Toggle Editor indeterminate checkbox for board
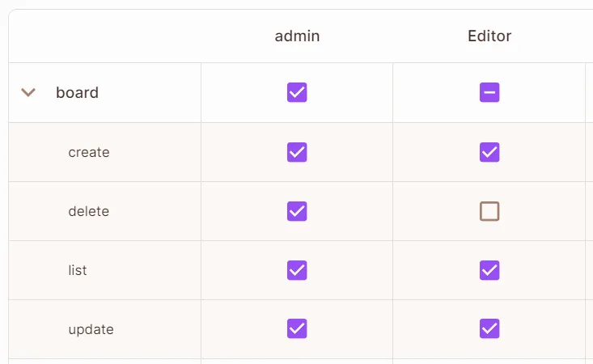Viewport: 593px width, 364px height. 489,93
